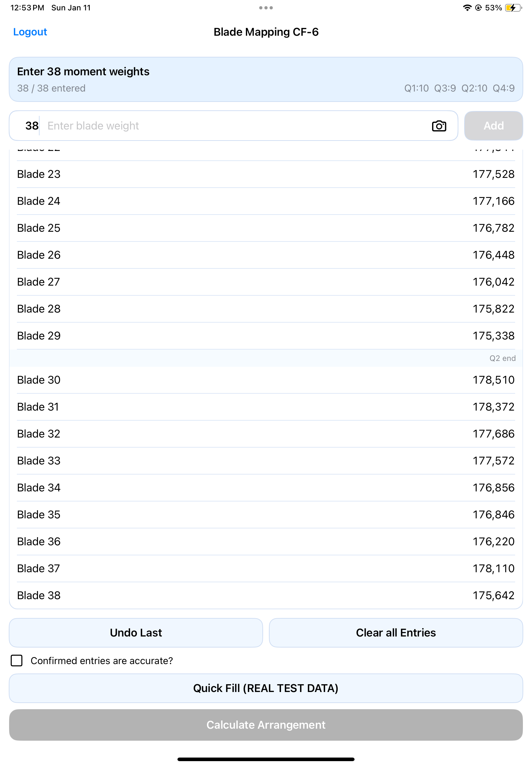Viewport: 532px width, 766px height.
Task: Choose the Blade 38 entry
Action: pyautogui.click(x=266, y=595)
